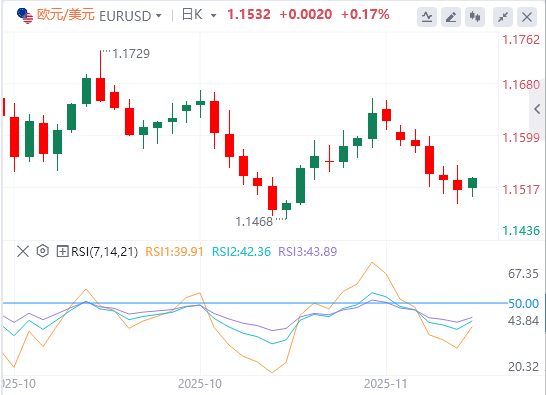Screen dimensions: 546x395
Task: Remove RSI indicator with X icon
Action: 23,251
